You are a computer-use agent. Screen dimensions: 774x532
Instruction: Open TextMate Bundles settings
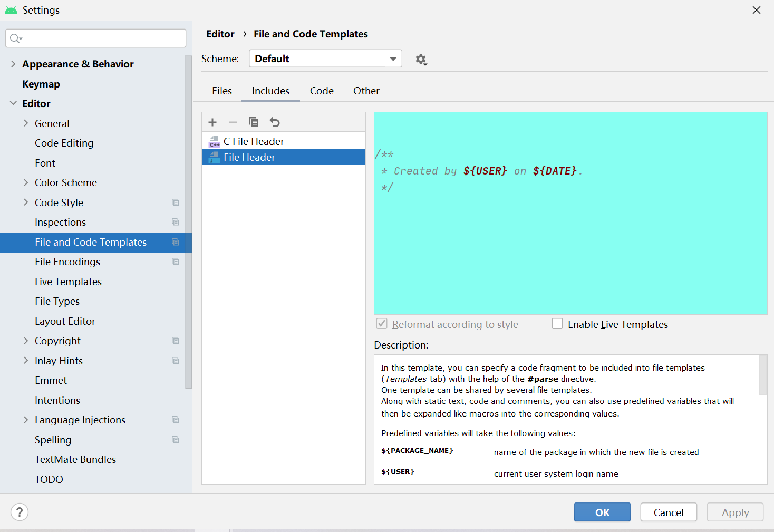pyautogui.click(x=75, y=459)
